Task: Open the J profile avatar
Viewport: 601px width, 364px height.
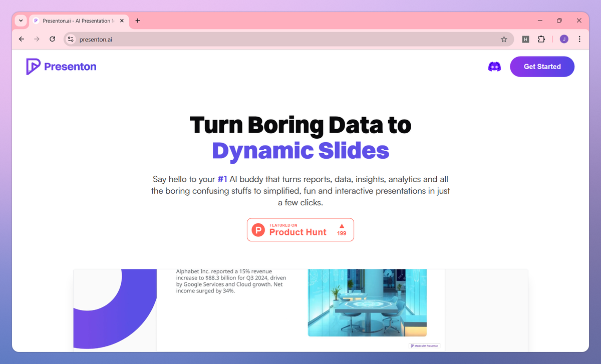Action: (x=564, y=39)
